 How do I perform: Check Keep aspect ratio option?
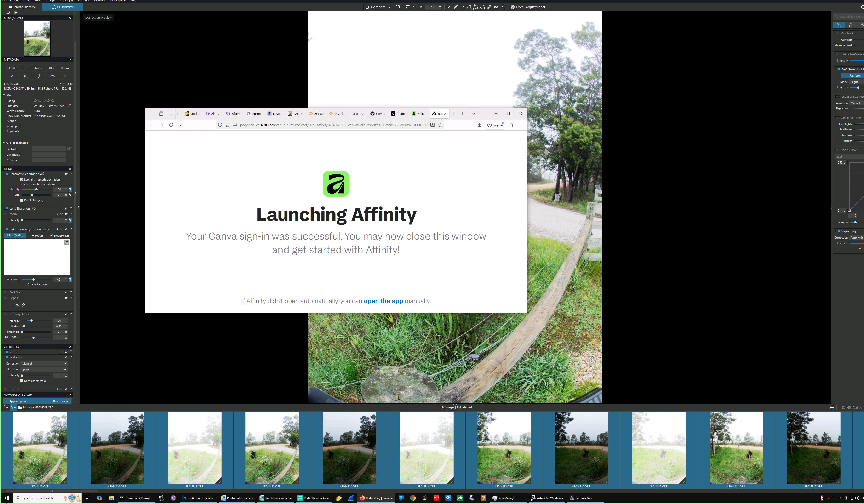(22, 381)
